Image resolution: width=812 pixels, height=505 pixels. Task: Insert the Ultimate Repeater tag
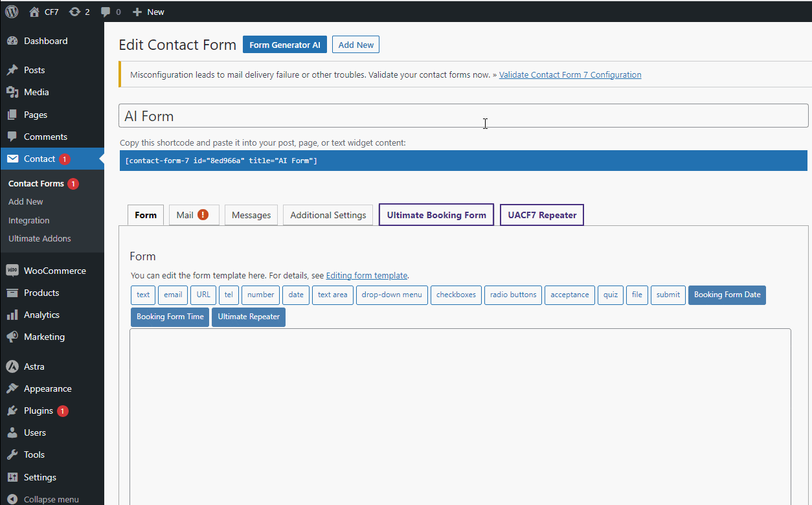pos(249,317)
